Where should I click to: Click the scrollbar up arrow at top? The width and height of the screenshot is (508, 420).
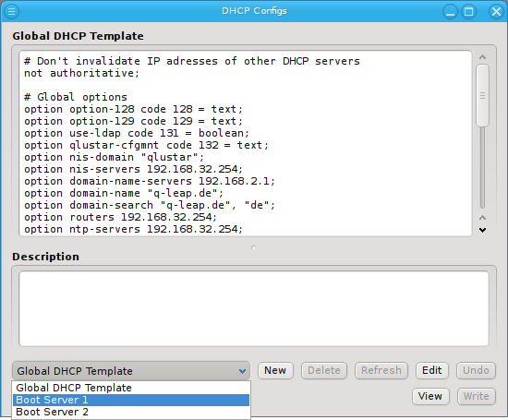click(482, 57)
